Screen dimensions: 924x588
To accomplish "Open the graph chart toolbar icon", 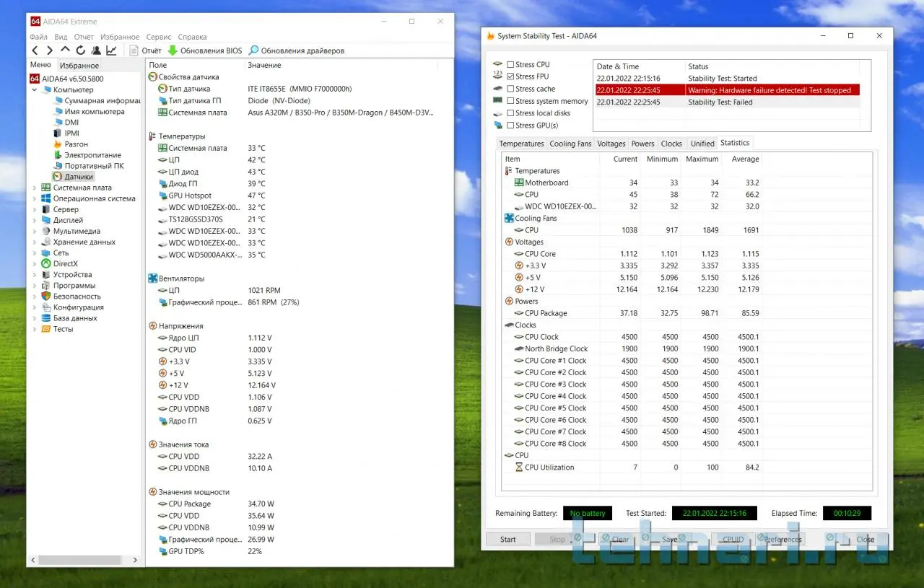I will pos(111,51).
